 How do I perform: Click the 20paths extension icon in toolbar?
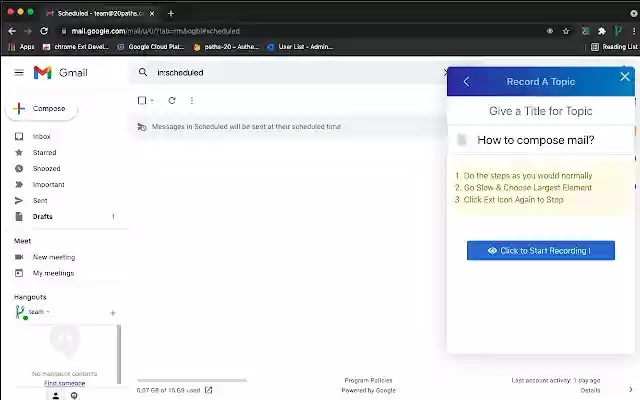click(618, 31)
